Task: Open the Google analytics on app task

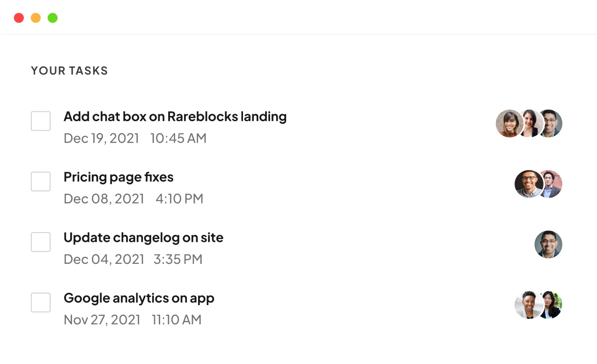Action: click(139, 298)
